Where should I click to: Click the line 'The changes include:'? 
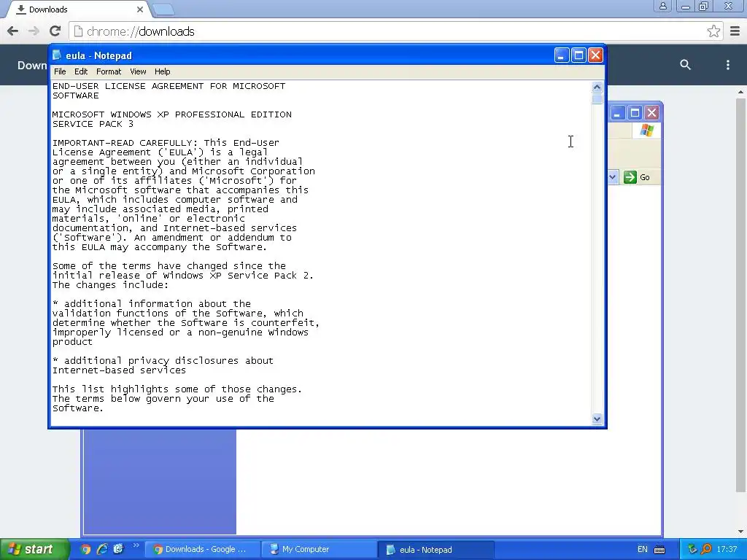(110, 285)
